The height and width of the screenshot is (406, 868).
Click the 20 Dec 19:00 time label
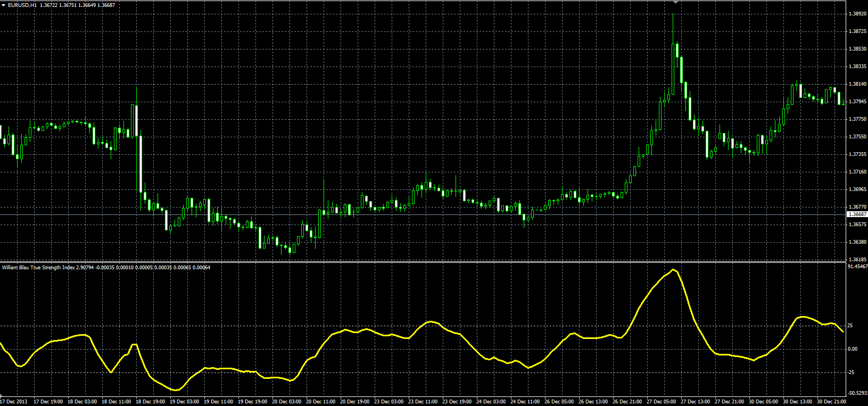point(355,401)
